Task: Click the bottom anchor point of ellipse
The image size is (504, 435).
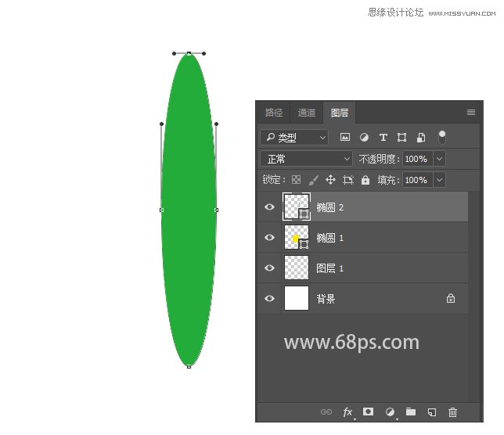Action: [189, 366]
